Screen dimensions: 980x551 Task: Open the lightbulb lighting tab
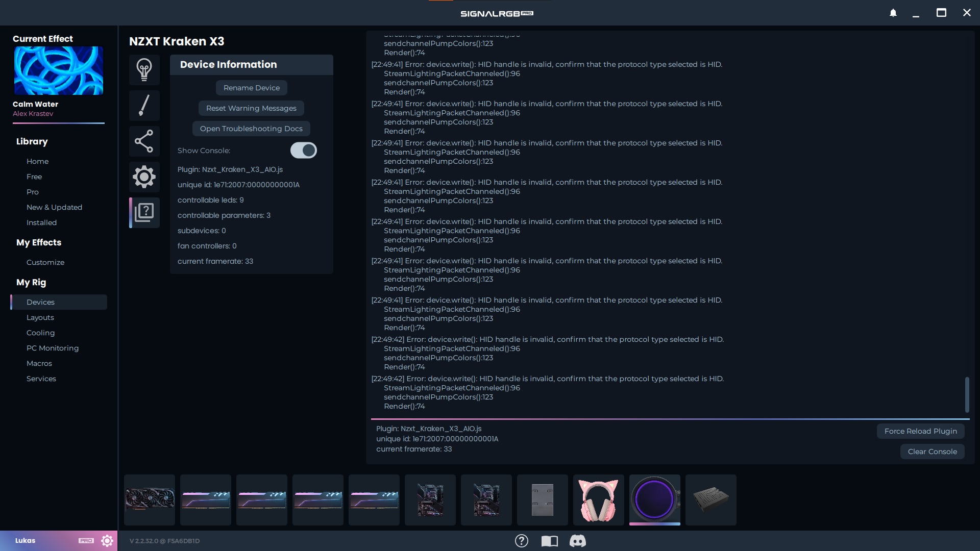tap(144, 70)
